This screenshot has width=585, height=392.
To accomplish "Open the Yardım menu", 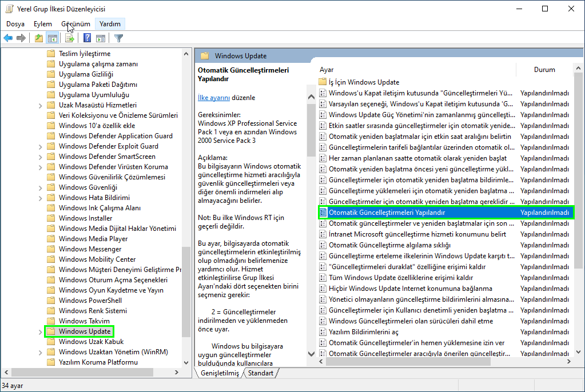I will click(110, 24).
